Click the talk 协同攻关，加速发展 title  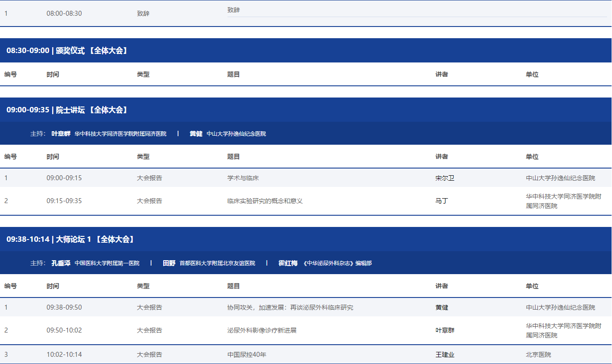point(290,307)
